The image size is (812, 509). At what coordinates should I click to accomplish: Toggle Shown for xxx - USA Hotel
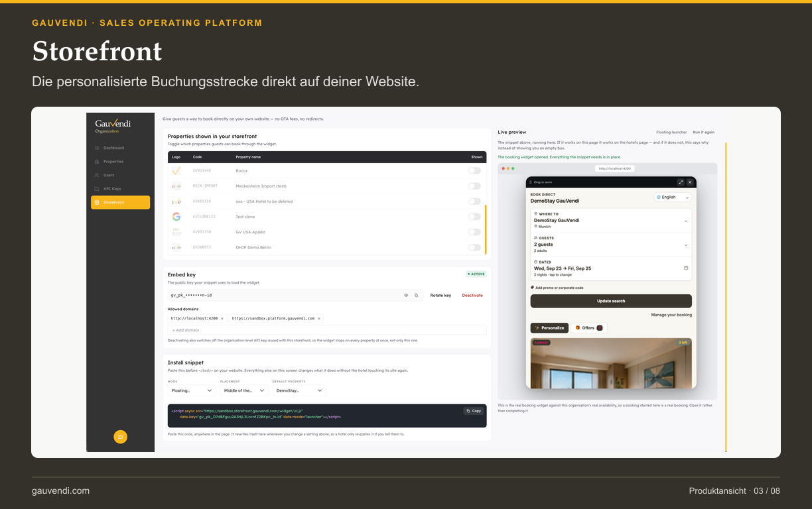coord(474,201)
